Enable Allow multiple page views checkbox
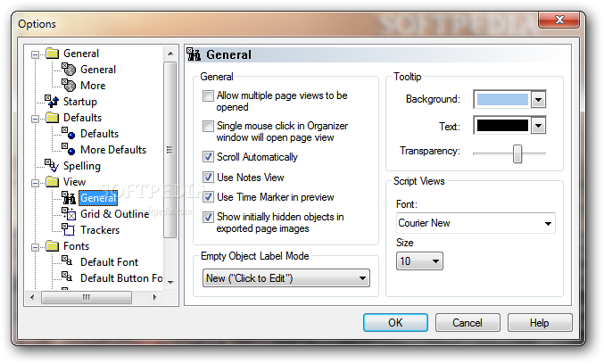The image size is (604, 364). pos(208,95)
